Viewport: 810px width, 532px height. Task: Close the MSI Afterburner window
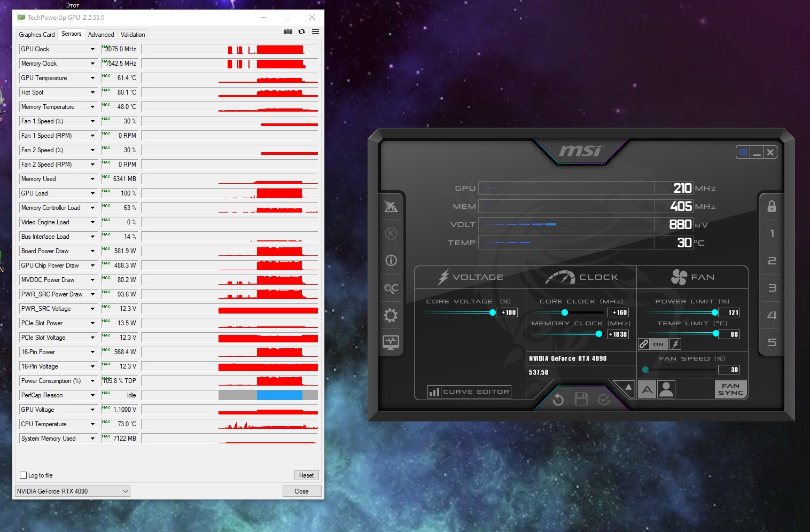point(770,152)
